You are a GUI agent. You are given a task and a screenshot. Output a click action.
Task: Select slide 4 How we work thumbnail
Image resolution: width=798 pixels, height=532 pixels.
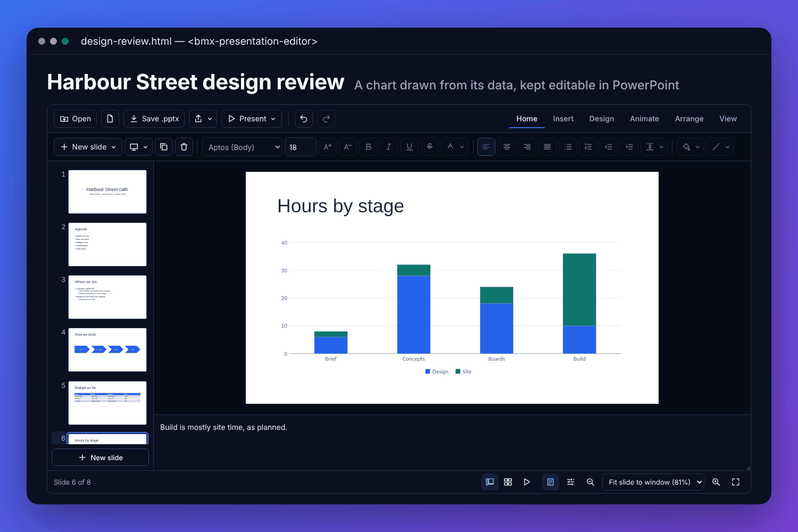point(107,350)
